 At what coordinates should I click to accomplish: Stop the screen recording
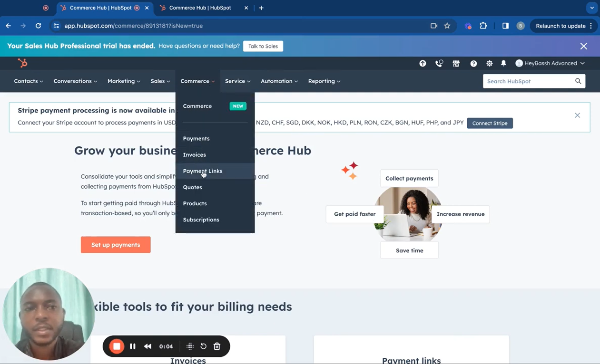pyautogui.click(x=117, y=346)
